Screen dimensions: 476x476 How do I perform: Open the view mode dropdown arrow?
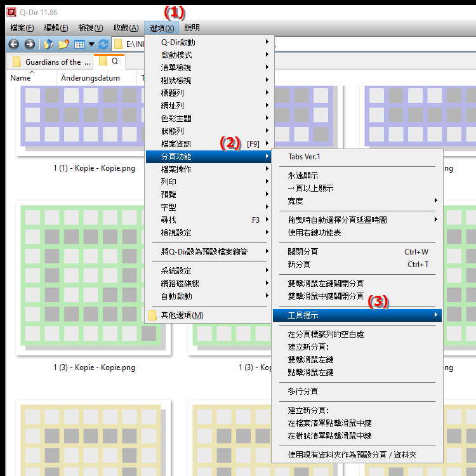(91, 44)
